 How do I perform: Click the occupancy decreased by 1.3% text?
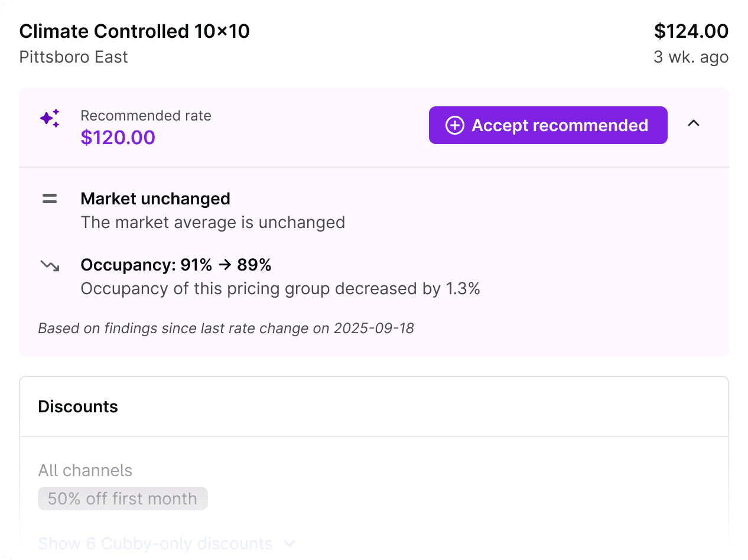pyautogui.click(x=280, y=289)
